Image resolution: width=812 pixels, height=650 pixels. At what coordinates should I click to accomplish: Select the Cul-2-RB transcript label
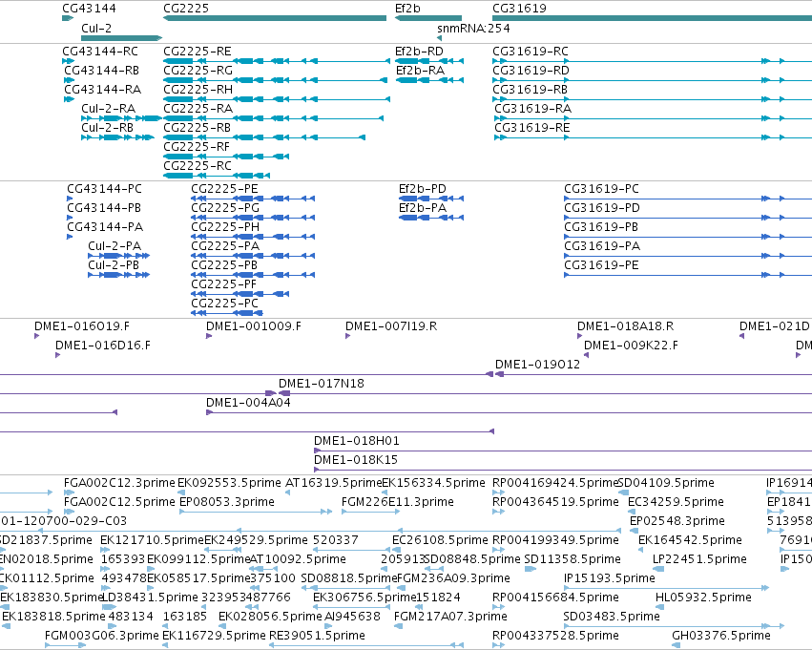[x=107, y=128]
